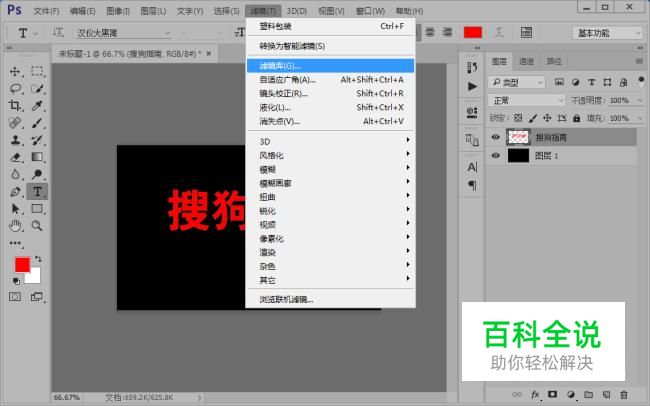The image size is (650, 406).
Task: Hide the 搜狗指南 text layer
Action: coord(495,137)
